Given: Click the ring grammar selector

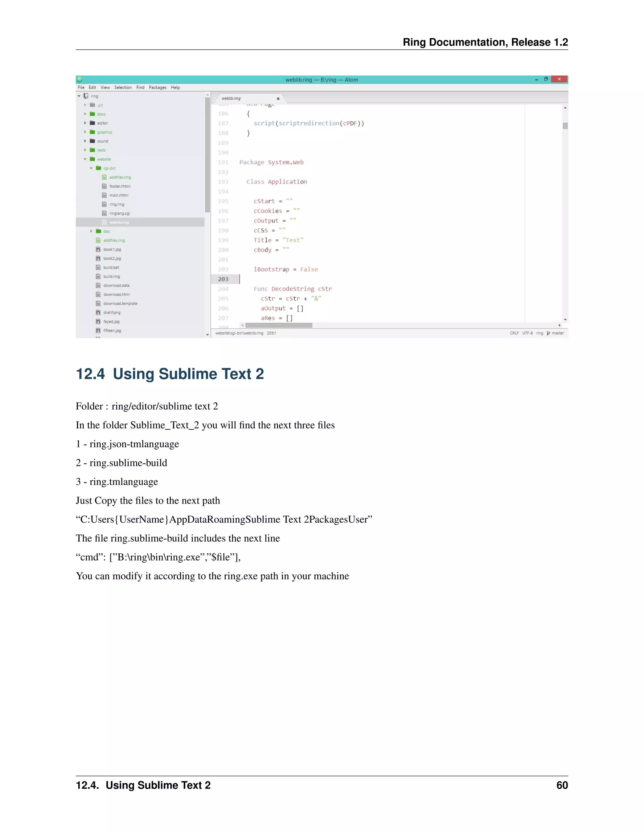Looking at the screenshot, I should click(540, 333).
